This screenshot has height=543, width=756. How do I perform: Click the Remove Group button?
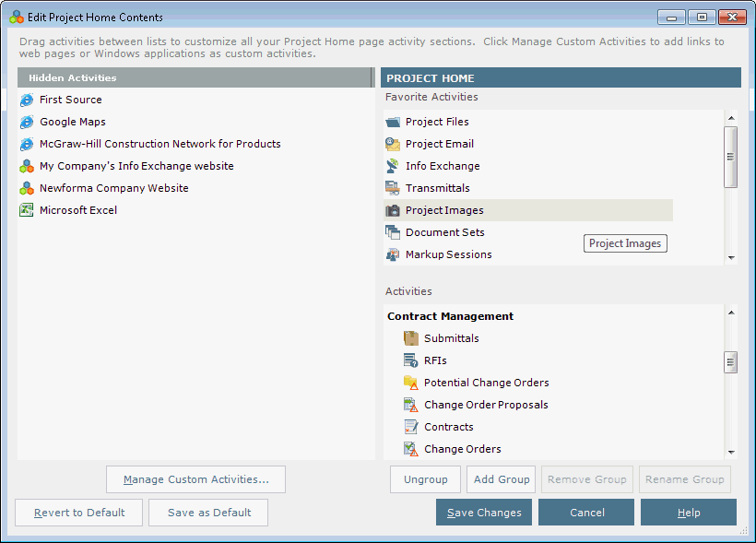587,479
